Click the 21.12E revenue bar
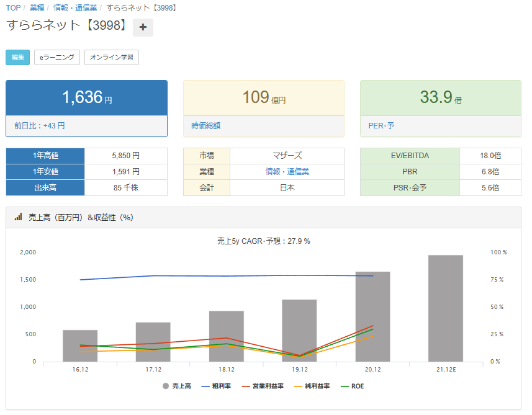Image resolution: width=532 pixels, height=415 pixels. pyautogui.click(x=446, y=308)
